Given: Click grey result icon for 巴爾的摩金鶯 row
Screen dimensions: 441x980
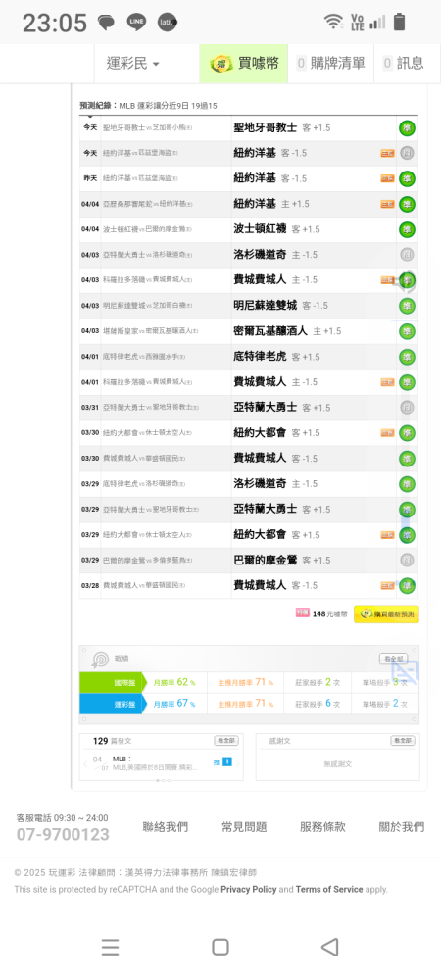Looking at the screenshot, I should click(x=408, y=560).
